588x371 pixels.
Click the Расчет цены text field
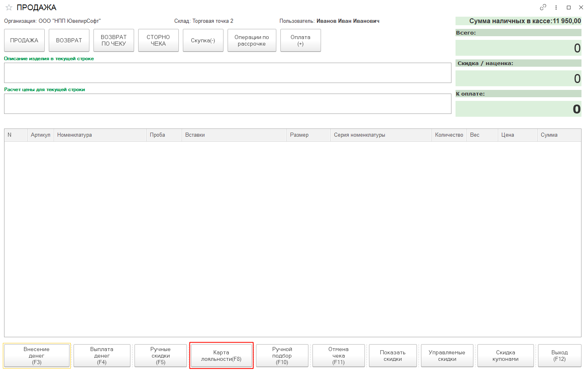coord(228,104)
